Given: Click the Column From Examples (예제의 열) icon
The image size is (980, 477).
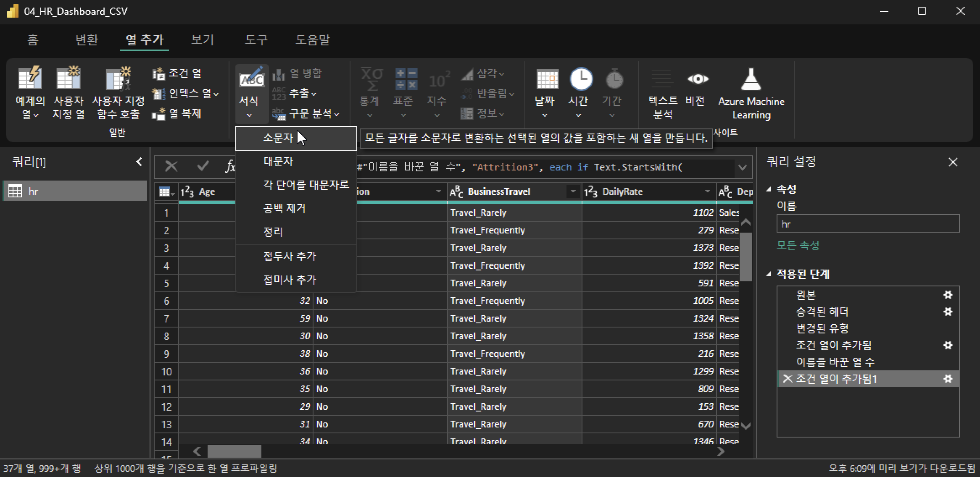Looking at the screenshot, I should [x=30, y=79].
